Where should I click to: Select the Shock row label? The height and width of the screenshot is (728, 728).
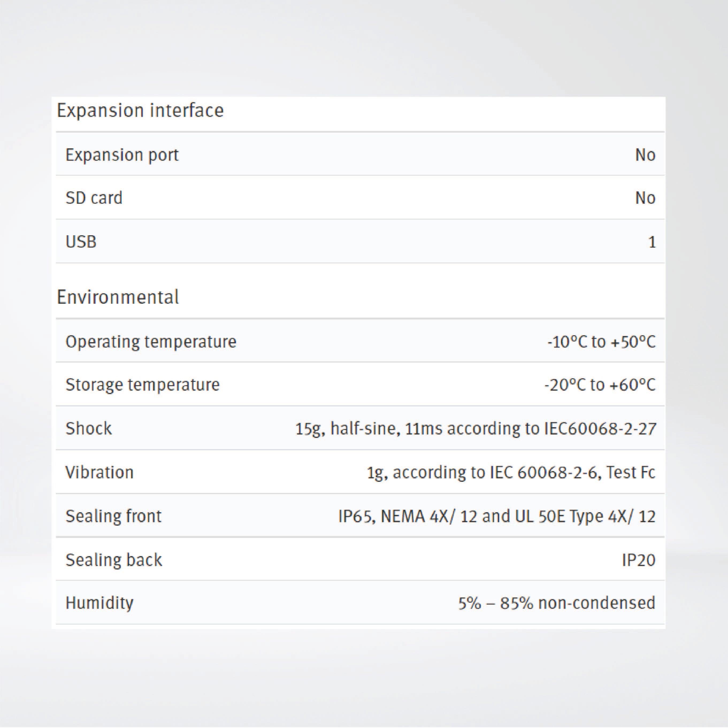[x=89, y=429]
